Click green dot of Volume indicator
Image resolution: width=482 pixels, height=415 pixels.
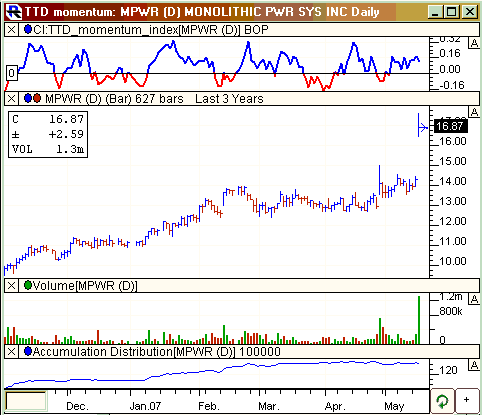[28, 285]
